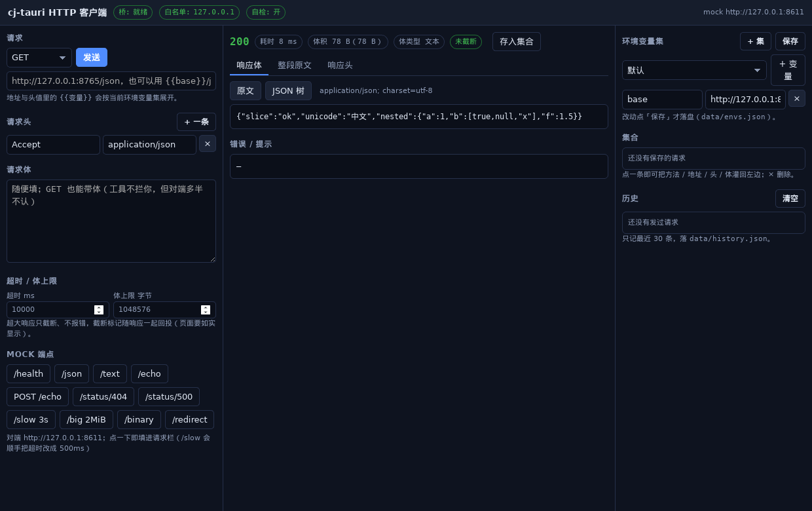This screenshot has height=511, width=812.
Task: Click 清空 to clear history
Action: (x=790, y=199)
